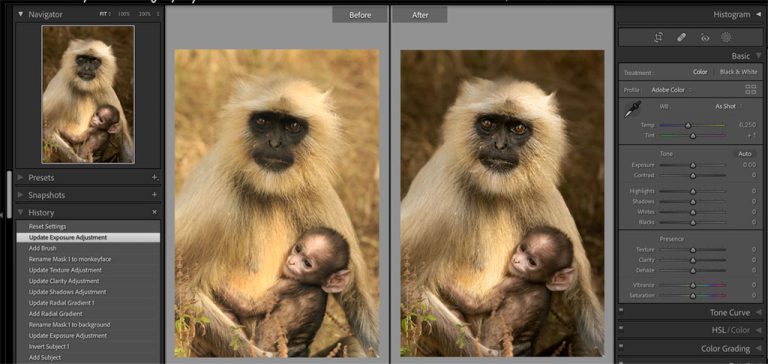The width and height of the screenshot is (768, 364).
Task: Expand the Presets panel
Action: click(21, 177)
